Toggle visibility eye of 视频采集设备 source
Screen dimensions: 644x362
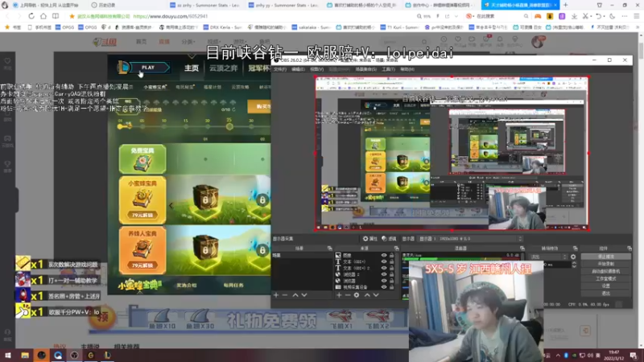pyautogui.click(x=384, y=287)
